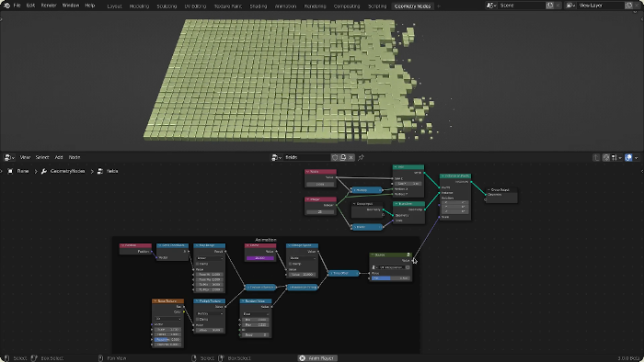The height and width of the screenshot is (362, 644).
Task: Open Noise Texture dimensions dropdown
Action: pyautogui.click(x=168, y=319)
